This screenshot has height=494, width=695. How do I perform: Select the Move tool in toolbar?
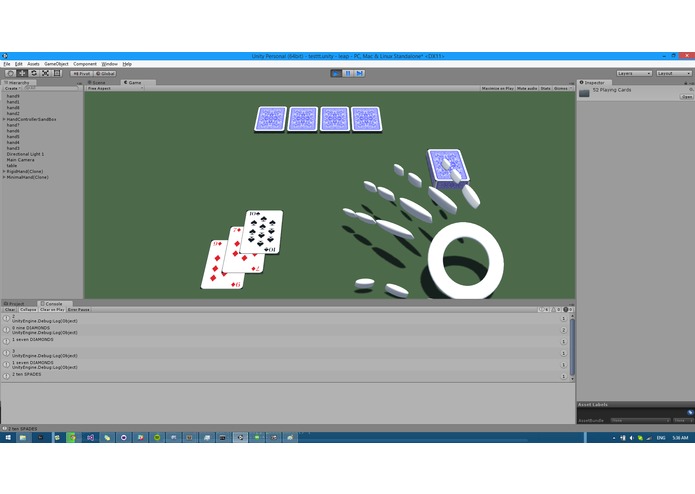[x=22, y=73]
